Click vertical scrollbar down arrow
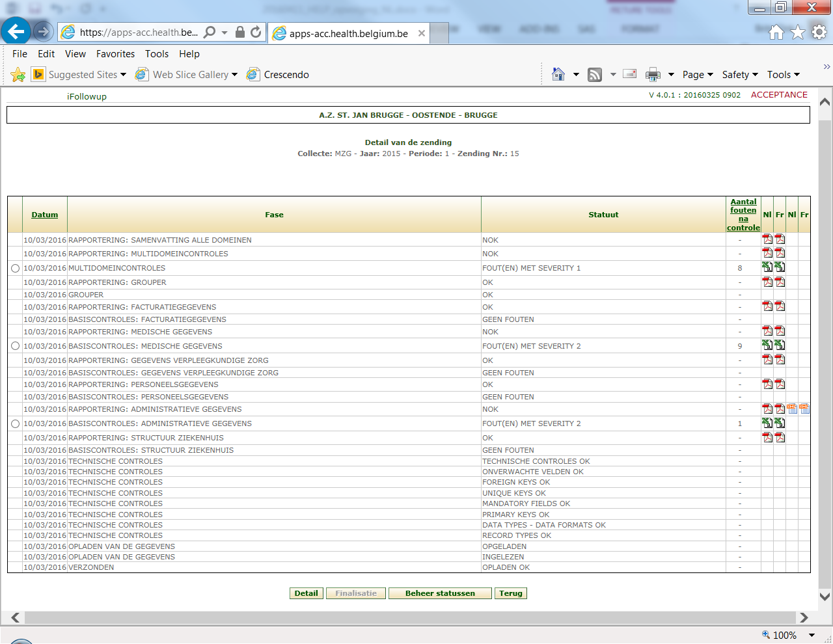The image size is (833, 644). [825, 596]
